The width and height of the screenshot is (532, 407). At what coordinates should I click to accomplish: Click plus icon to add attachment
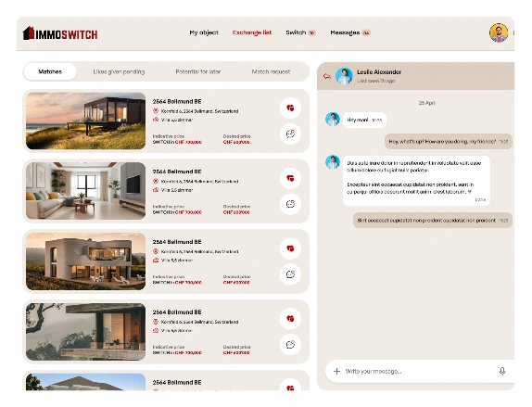pos(336,371)
